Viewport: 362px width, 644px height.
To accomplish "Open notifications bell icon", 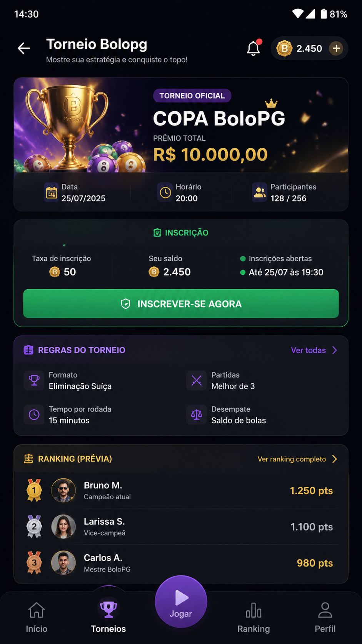I will click(x=254, y=48).
